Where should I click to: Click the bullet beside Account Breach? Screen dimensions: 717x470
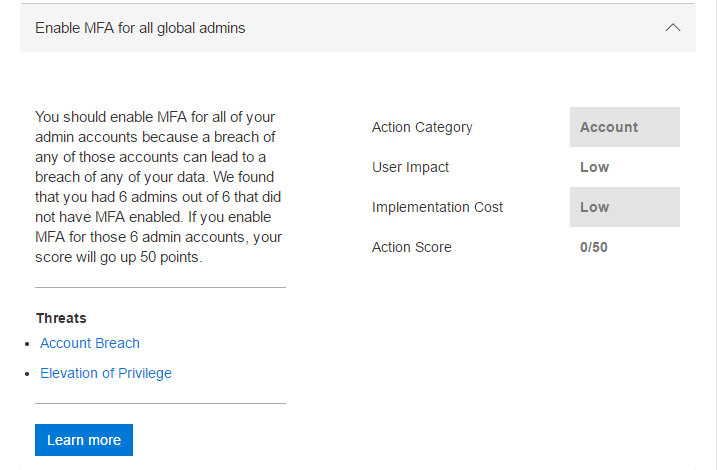(27, 344)
